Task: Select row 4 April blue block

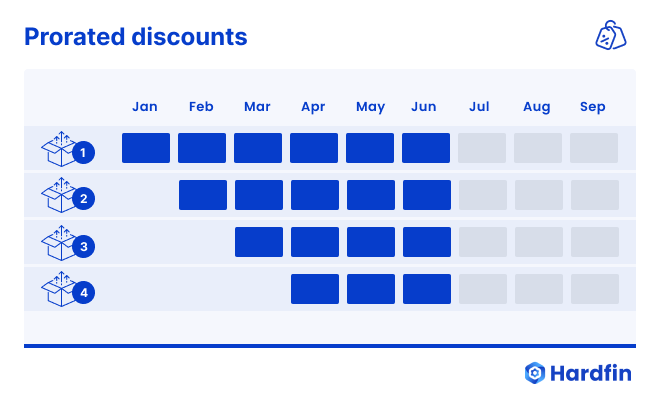Action: (x=315, y=289)
